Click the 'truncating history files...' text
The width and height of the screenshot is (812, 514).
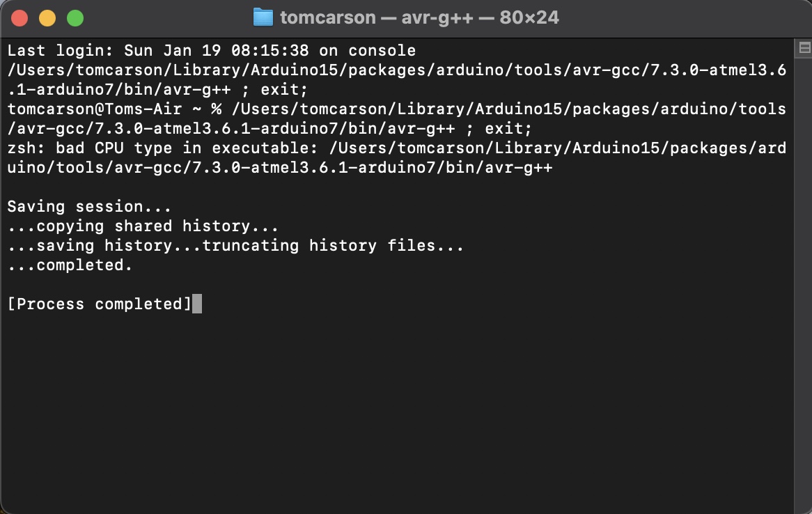point(333,246)
